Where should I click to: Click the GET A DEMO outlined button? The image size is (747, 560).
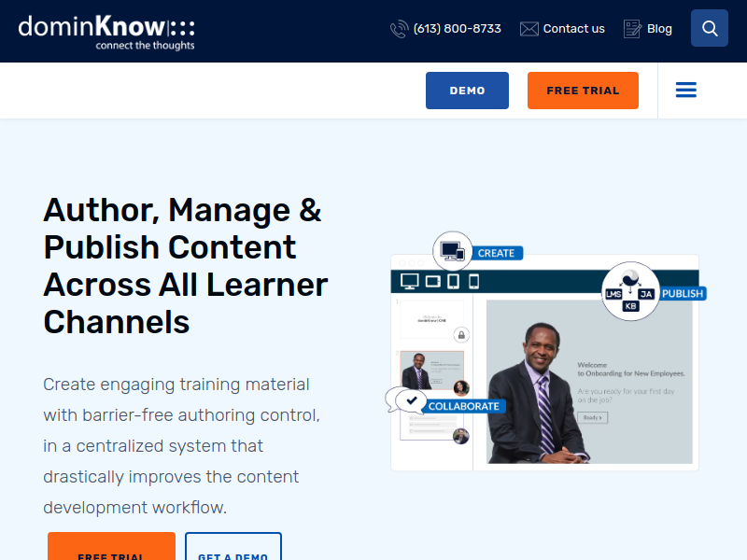point(233,546)
